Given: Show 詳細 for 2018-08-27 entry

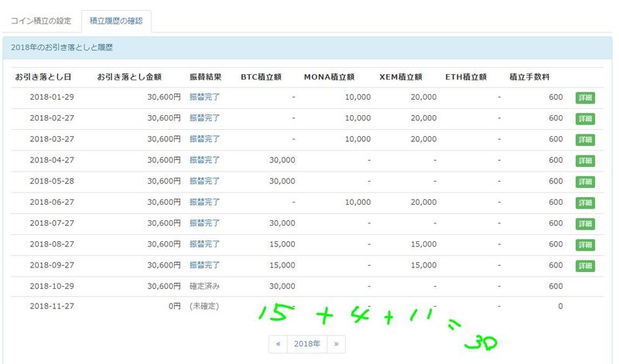Looking at the screenshot, I should click(584, 244).
